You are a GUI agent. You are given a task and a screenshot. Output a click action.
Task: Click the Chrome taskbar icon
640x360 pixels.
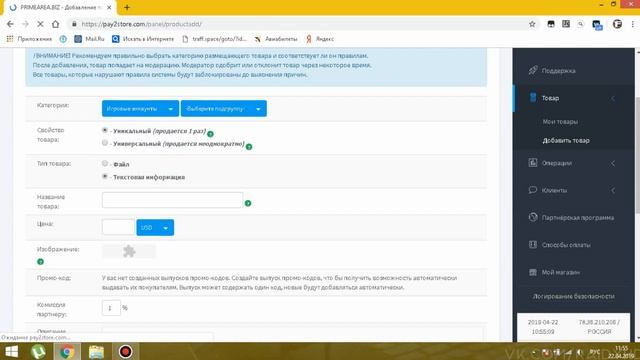click(x=67, y=351)
